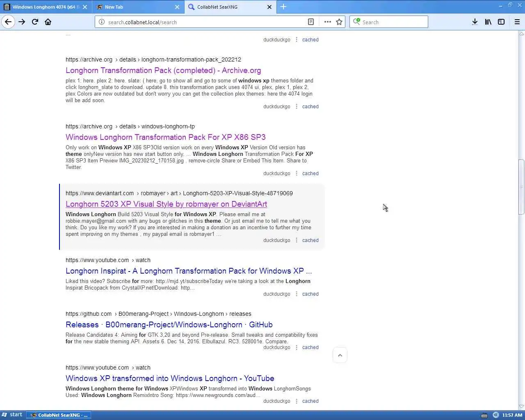Open B00merang-Project Windows-Longhorn Releases result
Viewport: 525px width, 420px height.
[169, 325]
